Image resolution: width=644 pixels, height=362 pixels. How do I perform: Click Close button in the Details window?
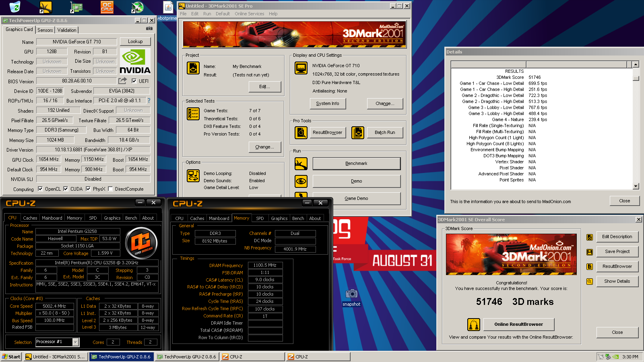coord(625,201)
